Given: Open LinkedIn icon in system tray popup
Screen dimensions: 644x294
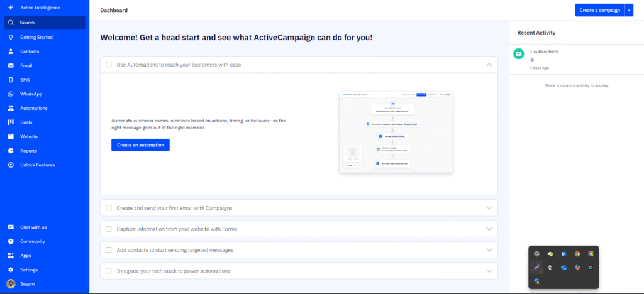Looking at the screenshot, I should pyautogui.click(x=564, y=254).
